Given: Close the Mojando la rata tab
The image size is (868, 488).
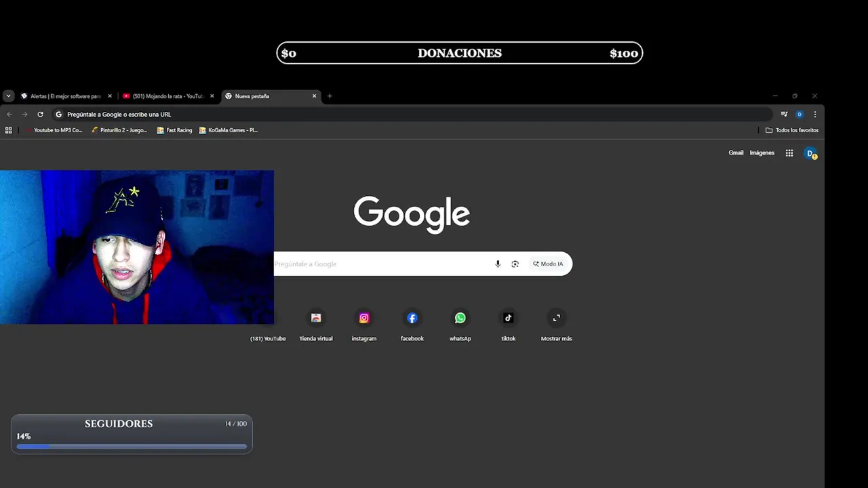Looking at the screenshot, I should [x=212, y=96].
